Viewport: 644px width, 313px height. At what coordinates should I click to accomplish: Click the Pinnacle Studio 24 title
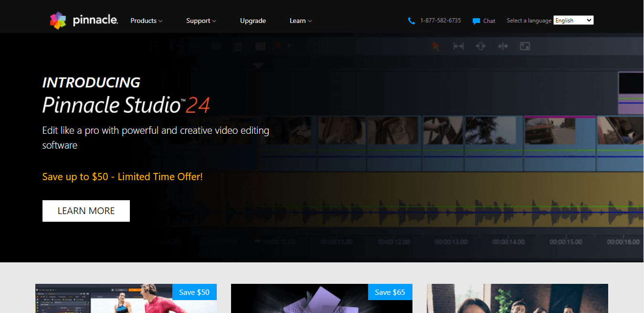tap(126, 105)
